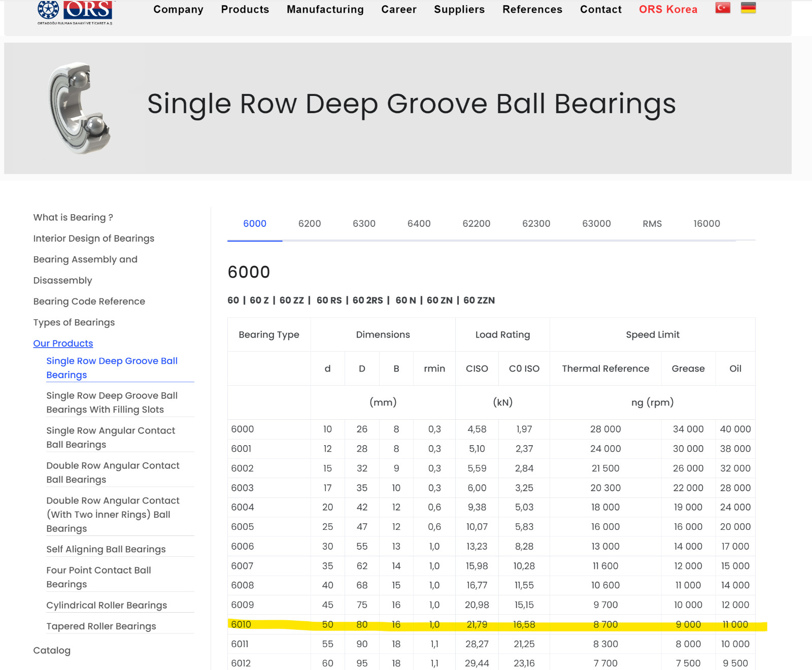812x670 pixels.
Task: Open the RMS series tab
Action: (x=652, y=224)
